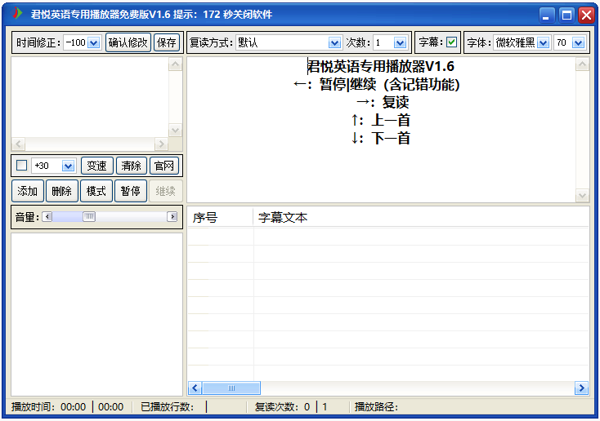
Task: Click the 字幕文本 column header
Action: pos(283,217)
